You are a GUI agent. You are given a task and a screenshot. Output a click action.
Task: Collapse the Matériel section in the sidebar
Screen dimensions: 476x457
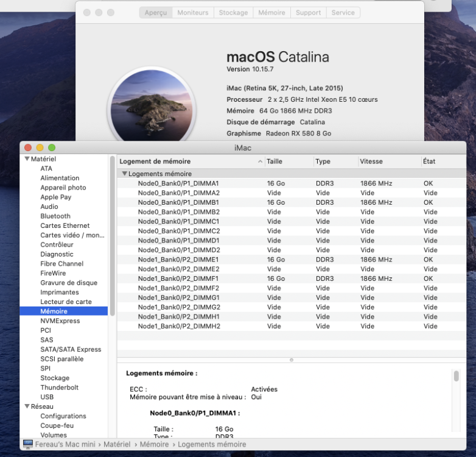point(27,159)
